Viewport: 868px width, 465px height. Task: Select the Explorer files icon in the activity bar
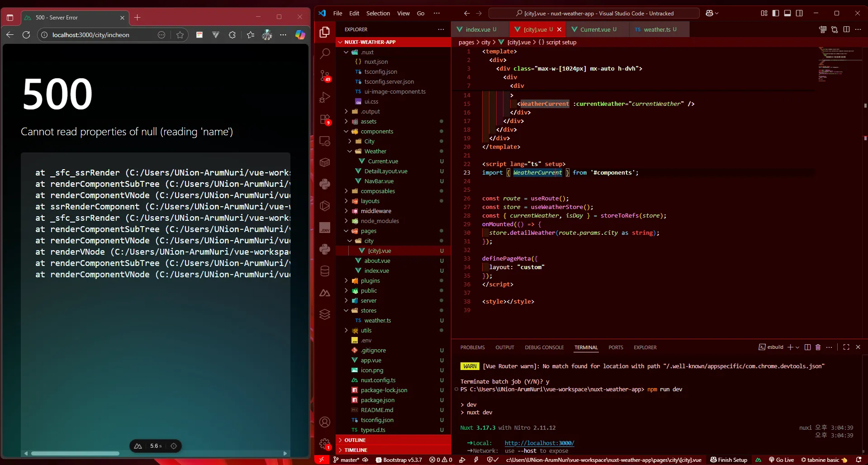pos(325,32)
